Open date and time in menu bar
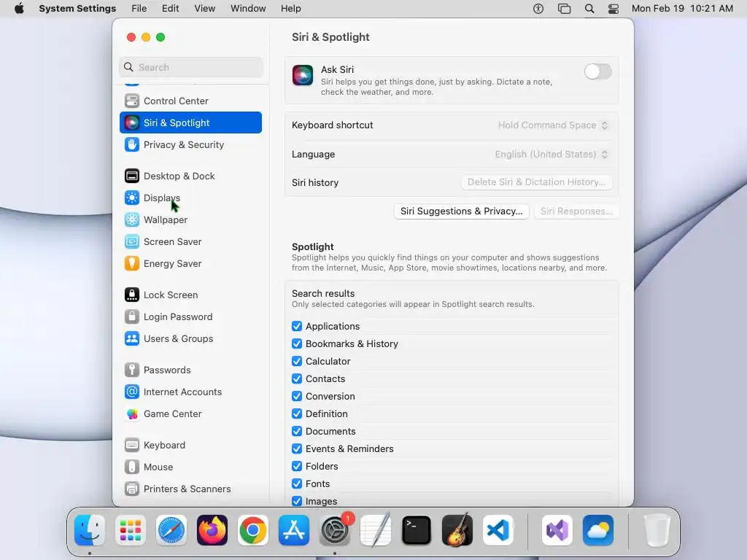The height and width of the screenshot is (560, 747). 682,9
